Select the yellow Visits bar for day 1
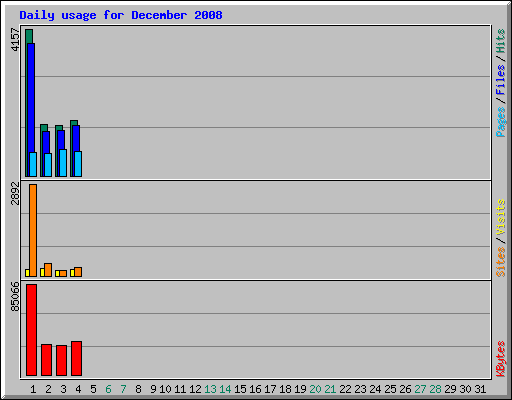This screenshot has height=400, width=512. click(x=27, y=273)
